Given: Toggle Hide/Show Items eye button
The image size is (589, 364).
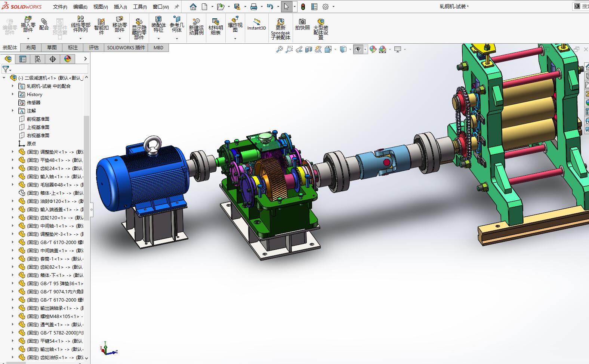Looking at the screenshot, I should [x=358, y=49].
